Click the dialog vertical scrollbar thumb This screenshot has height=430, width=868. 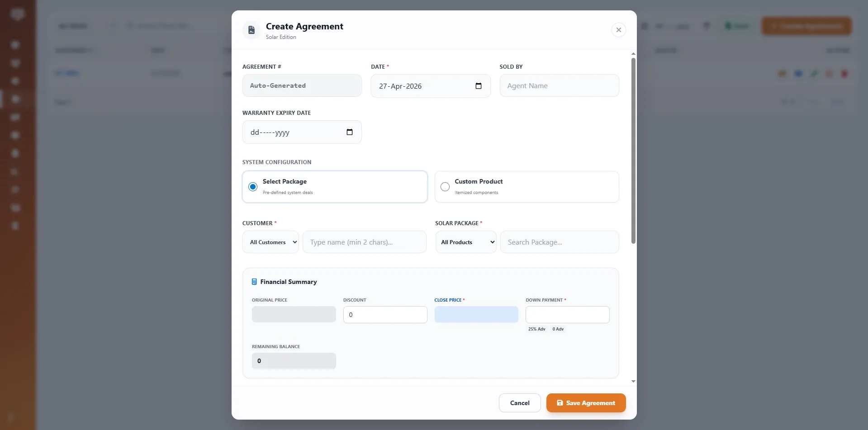[x=633, y=151]
